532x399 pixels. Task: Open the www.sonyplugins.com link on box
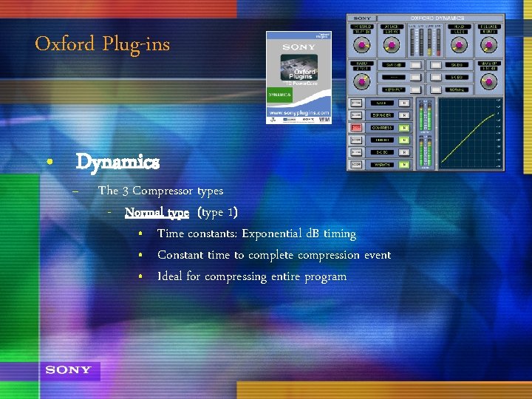point(299,112)
